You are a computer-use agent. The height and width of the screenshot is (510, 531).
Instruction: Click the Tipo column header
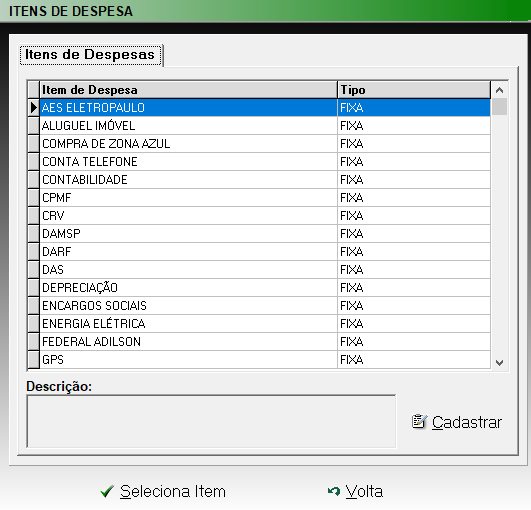[x=414, y=90]
